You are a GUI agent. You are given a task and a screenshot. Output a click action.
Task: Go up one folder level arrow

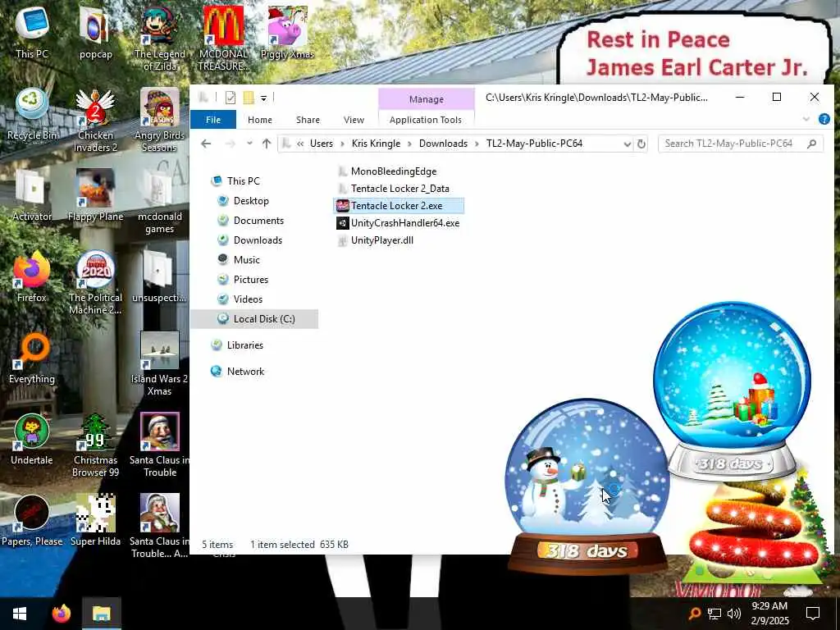267,144
